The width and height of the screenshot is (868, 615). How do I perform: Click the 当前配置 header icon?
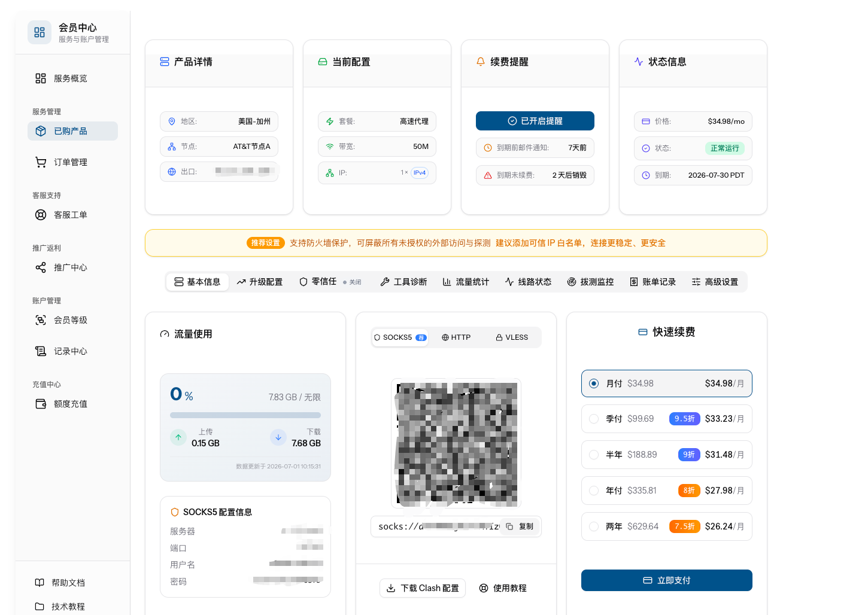pos(323,62)
